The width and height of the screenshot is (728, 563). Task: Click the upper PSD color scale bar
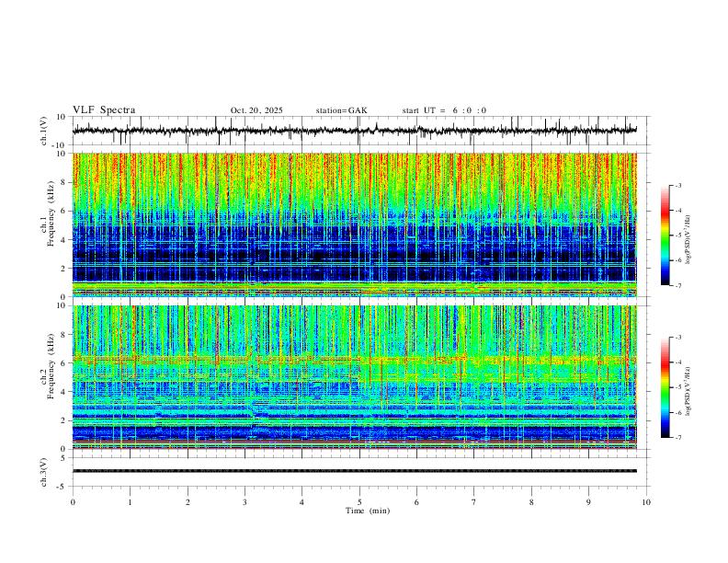tap(665, 236)
